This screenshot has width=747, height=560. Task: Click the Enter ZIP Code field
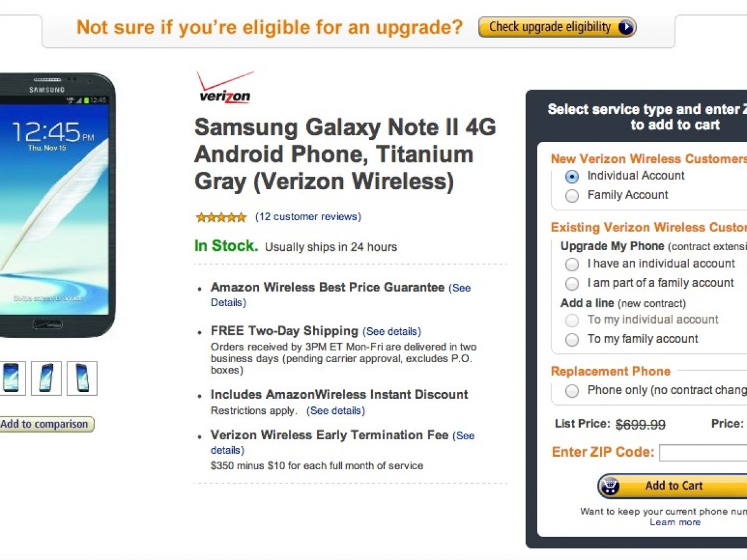point(703,452)
